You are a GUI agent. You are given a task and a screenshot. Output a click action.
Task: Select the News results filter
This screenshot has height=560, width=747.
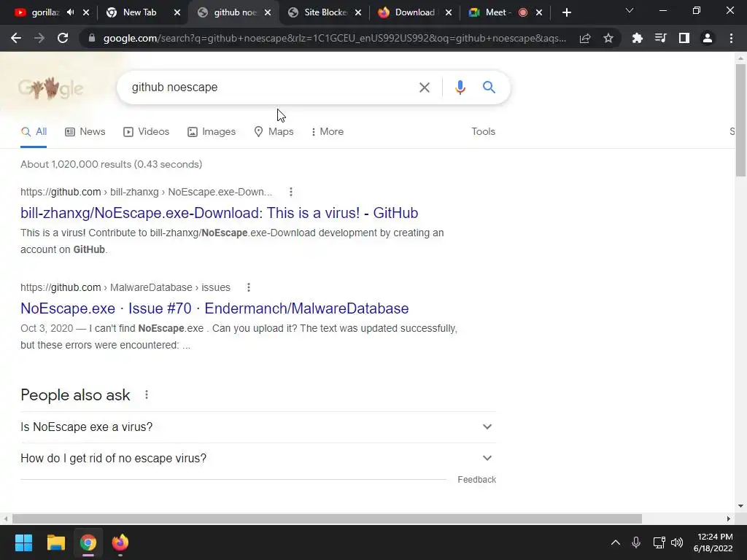85,131
